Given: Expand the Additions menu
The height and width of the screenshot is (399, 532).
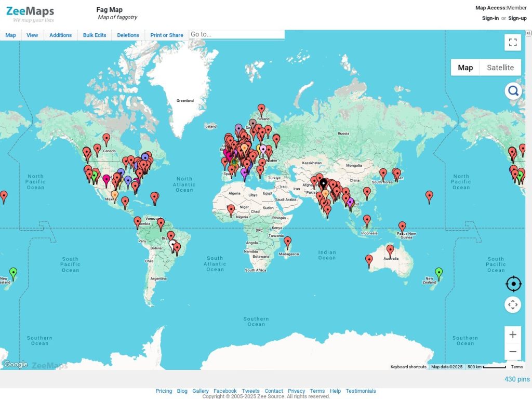Looking at the screenshot, I should click(x=60, y=35).
